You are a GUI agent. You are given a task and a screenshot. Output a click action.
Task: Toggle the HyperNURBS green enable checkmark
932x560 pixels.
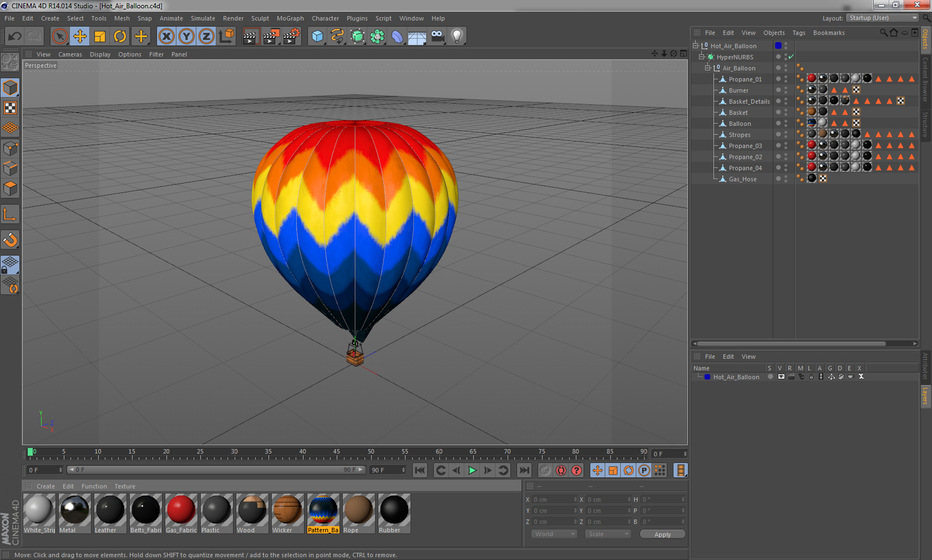click(x=791, y=57)
